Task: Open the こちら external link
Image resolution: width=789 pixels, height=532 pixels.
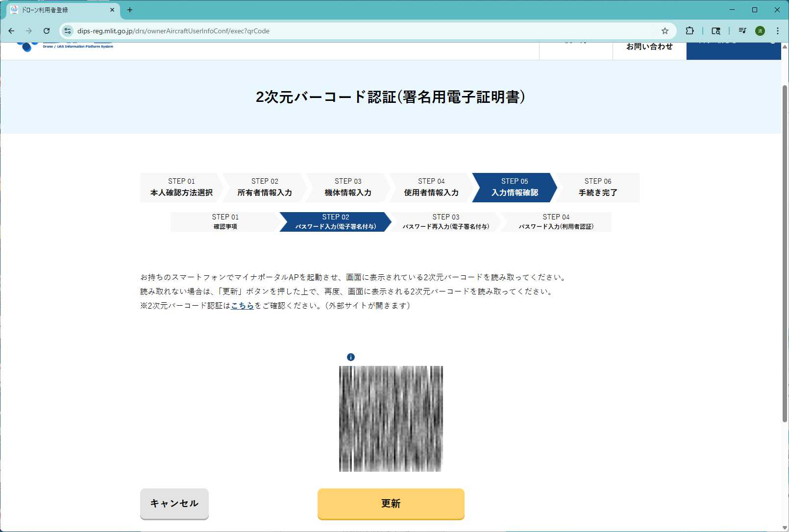Action: point(243,306)
